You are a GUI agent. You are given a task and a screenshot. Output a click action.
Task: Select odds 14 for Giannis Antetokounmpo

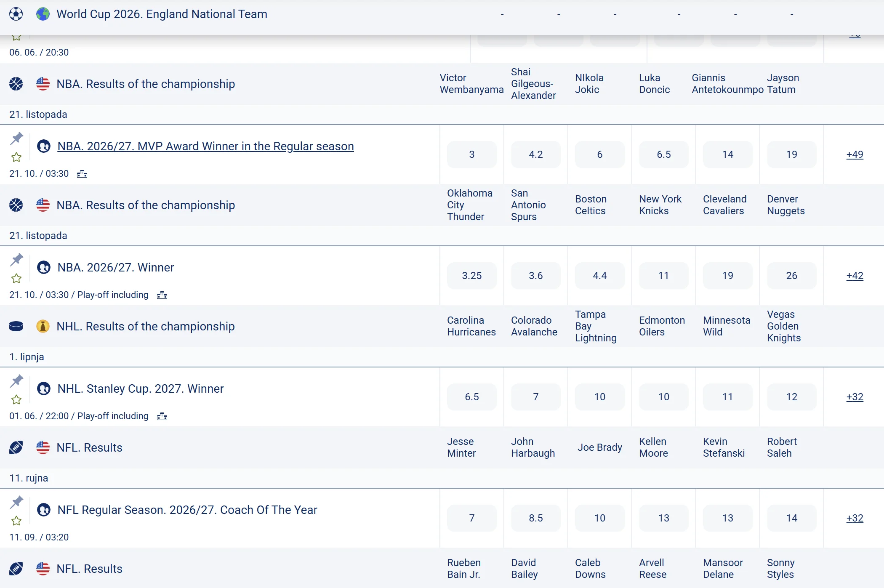point(728,154)
